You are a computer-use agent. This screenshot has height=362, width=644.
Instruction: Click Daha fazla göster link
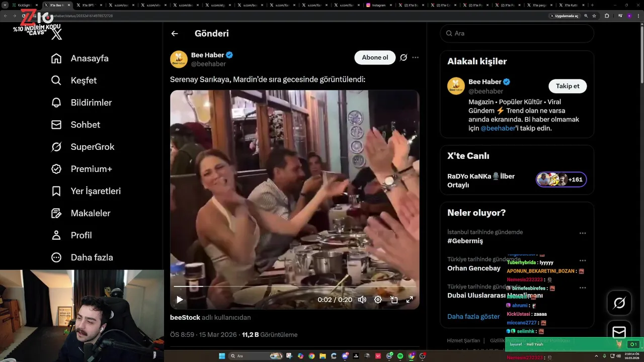(473, 316)
